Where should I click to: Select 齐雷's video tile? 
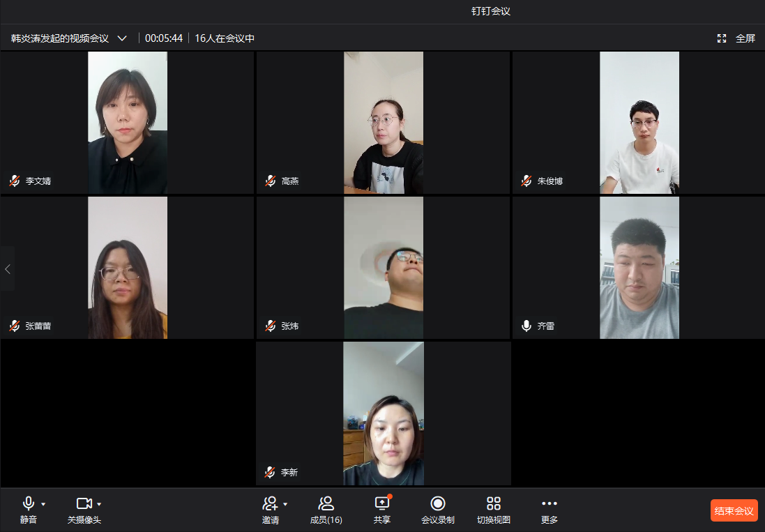[x=639, y=268]
